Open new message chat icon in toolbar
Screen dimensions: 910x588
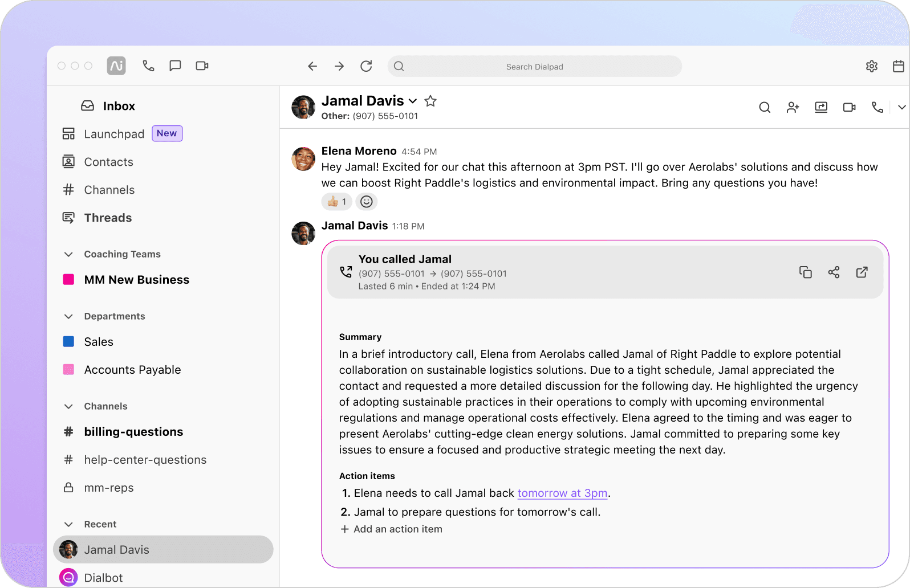(175, 66)
